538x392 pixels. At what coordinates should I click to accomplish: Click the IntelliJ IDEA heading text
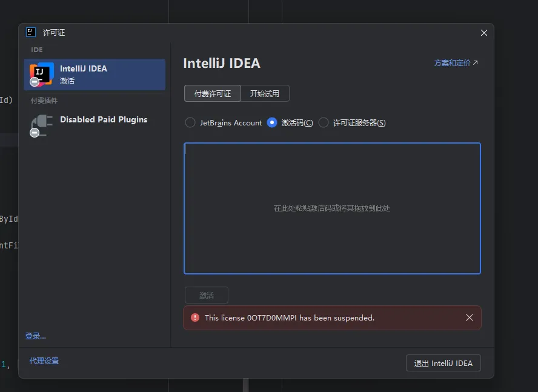point(222,63)
